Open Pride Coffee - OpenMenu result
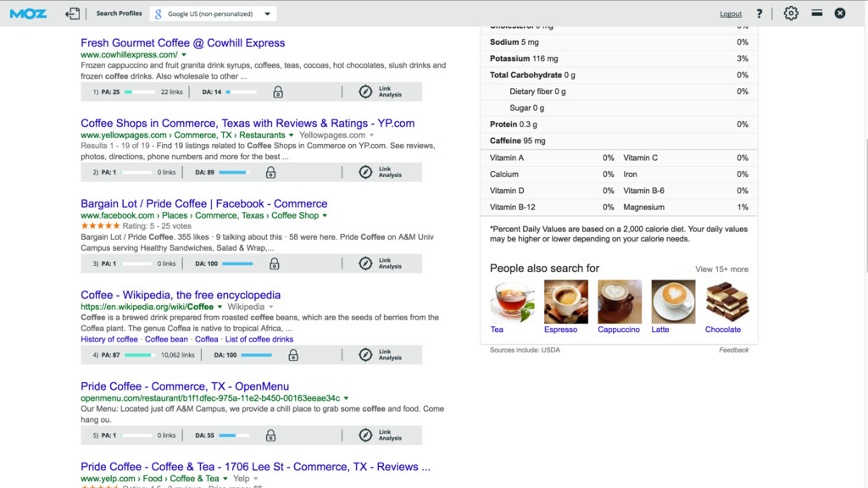Image resolution: width=868 pixels, height=488 pixels. (185, 386)
